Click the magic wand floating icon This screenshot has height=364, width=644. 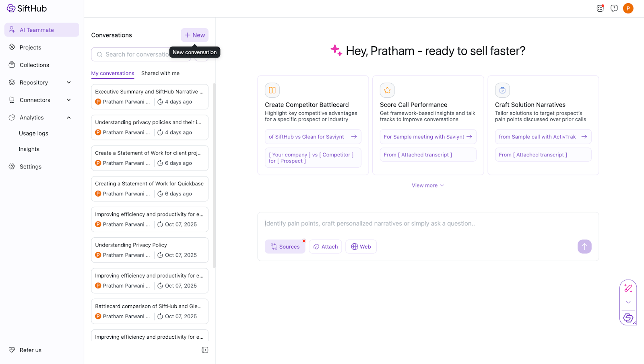coord(628,288)
